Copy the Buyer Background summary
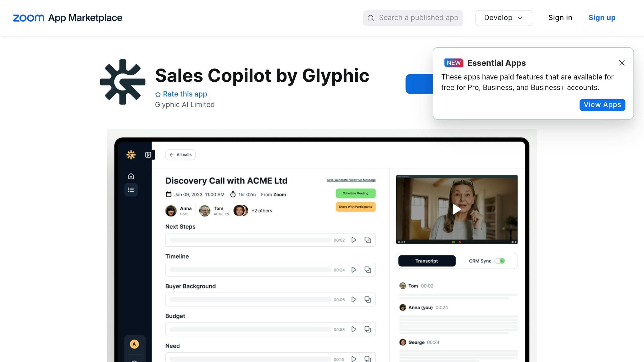 368,299
